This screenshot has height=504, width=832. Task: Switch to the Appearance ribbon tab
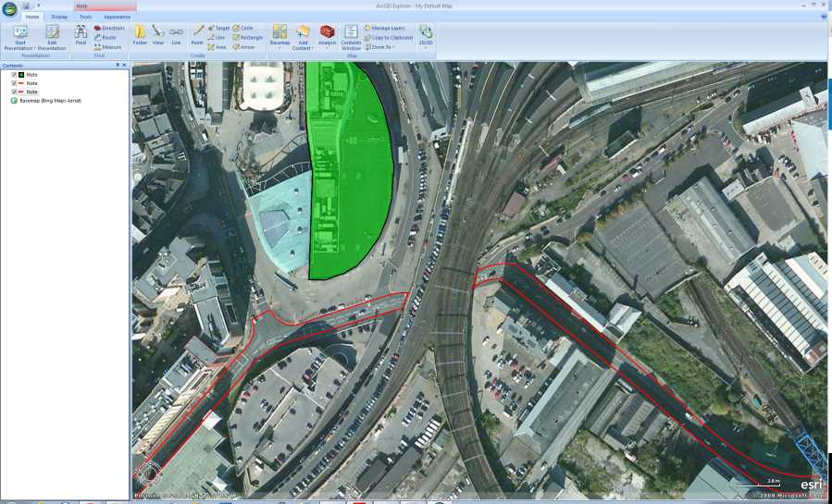tap(118, 17)
